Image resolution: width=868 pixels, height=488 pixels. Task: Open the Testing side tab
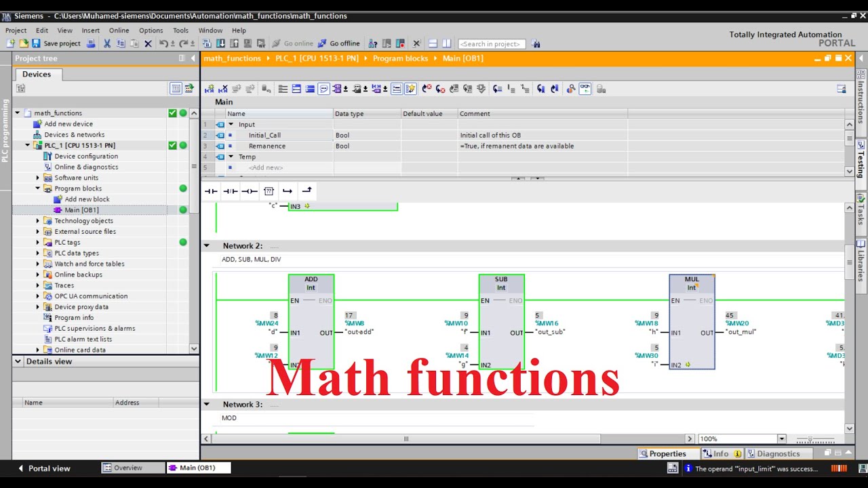point(861,161)
